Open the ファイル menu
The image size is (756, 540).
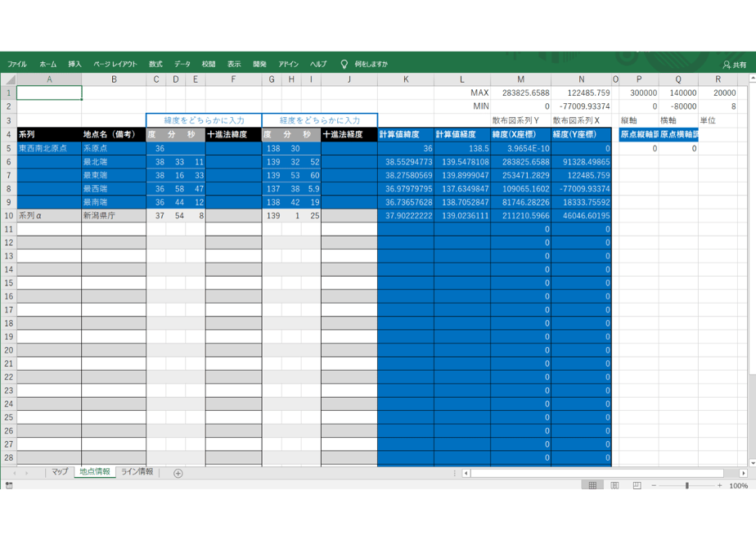17,64
